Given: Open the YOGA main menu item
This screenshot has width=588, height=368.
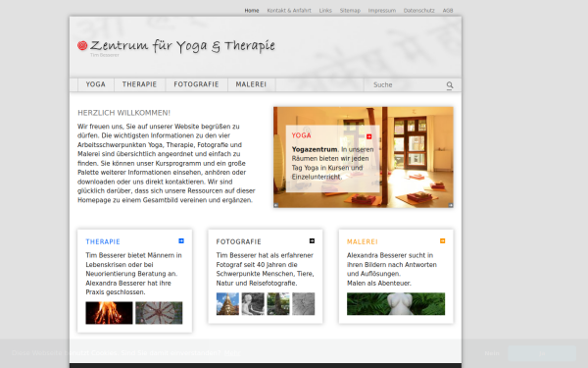Looking at the screenshot, I should point(96,84).
